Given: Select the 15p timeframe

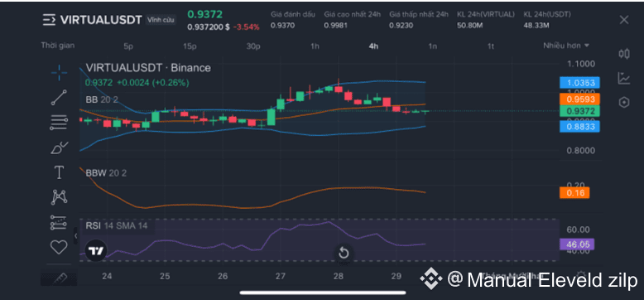Looking at the screenshot, I should 190,46.
